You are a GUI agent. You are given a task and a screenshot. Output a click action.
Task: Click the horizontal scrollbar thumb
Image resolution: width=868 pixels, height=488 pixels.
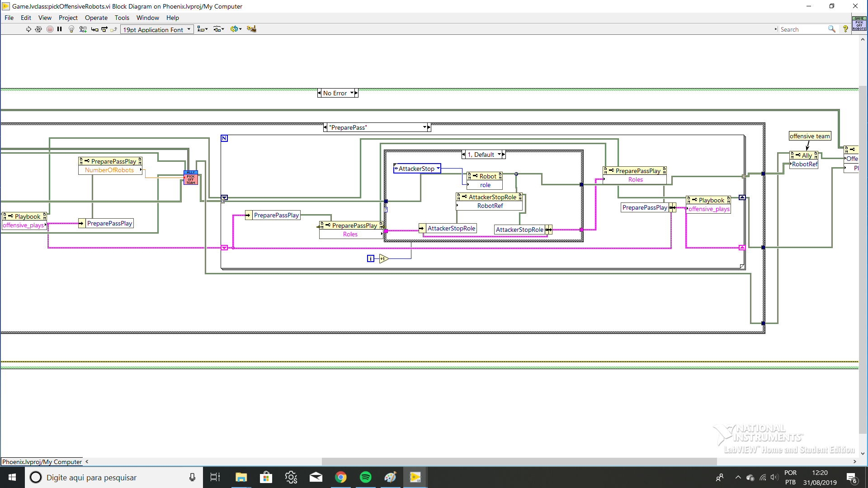point(519,462)
